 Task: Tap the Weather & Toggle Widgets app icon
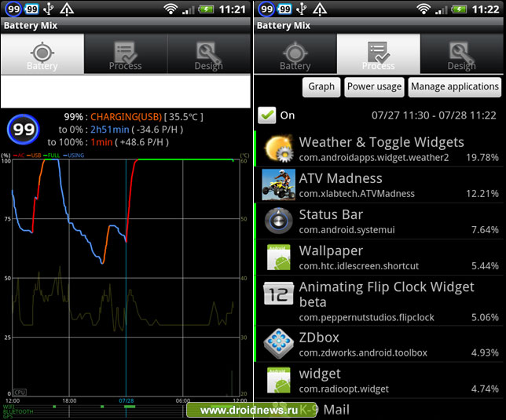point(279,148)
